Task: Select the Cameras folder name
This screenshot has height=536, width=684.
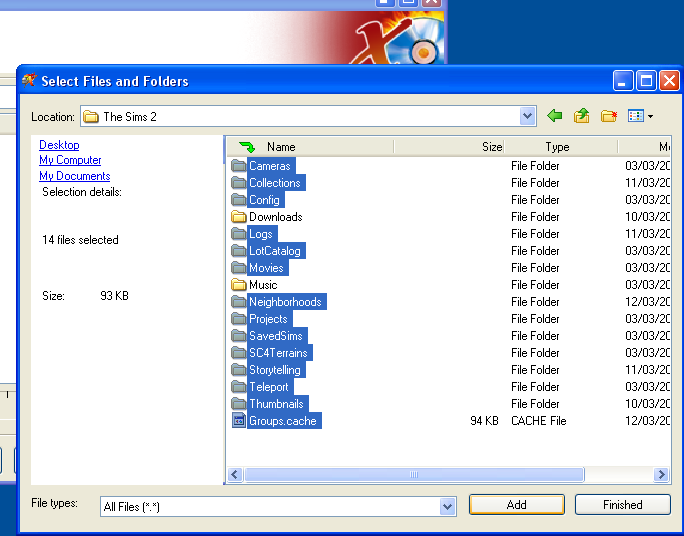Action: pyautogui.click(x=270, y=166)
